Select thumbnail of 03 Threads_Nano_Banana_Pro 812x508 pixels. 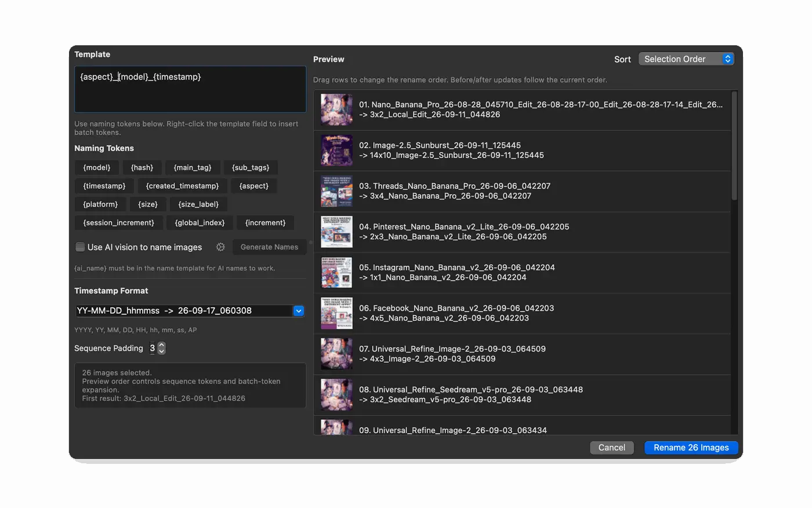(x=336, y=191)
